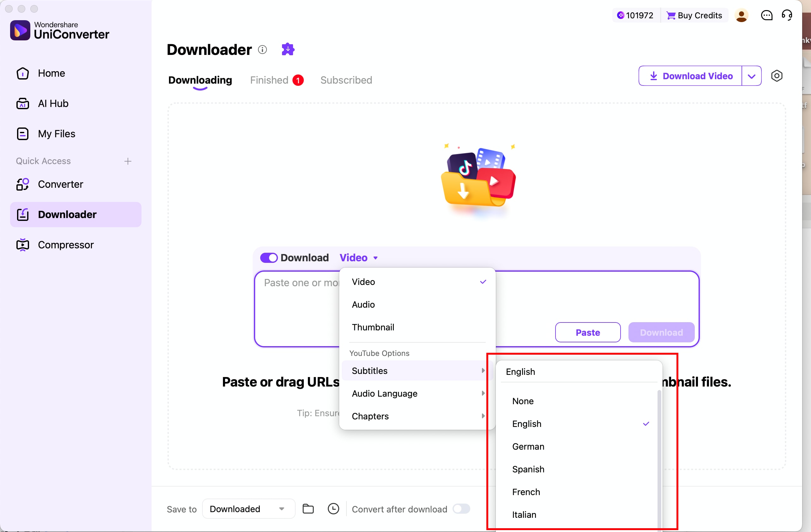
Task: Open the headset support icon
Action: (x=787, y=15)
